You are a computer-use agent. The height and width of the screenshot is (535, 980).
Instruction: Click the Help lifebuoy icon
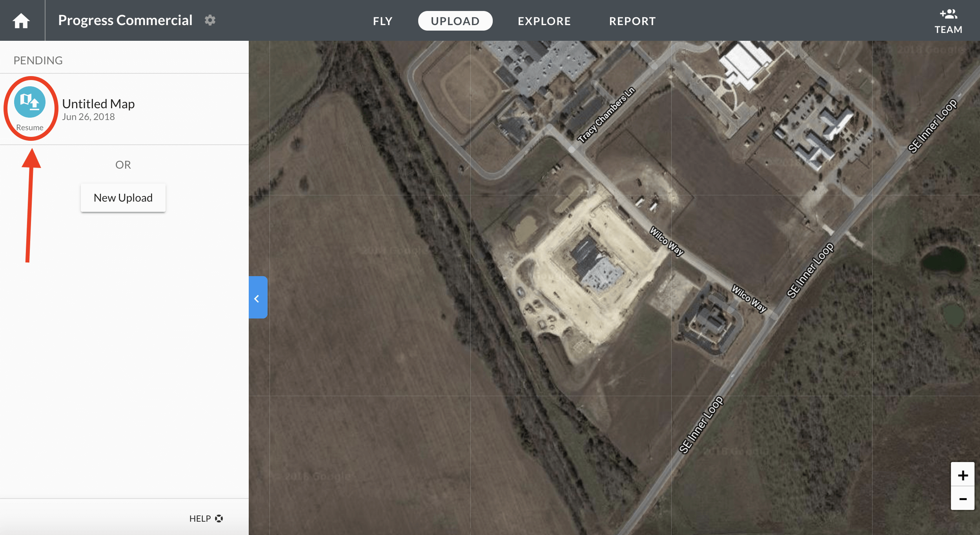click(219, 519)
